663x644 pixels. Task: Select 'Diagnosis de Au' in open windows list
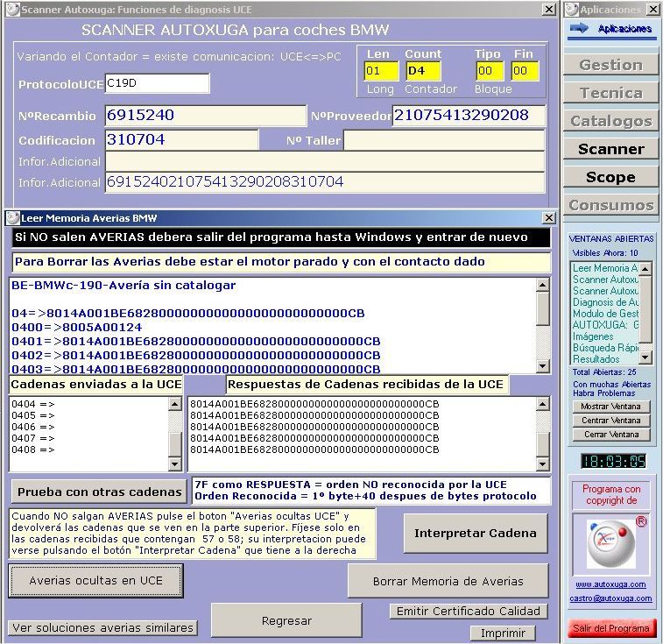point(605,302)
